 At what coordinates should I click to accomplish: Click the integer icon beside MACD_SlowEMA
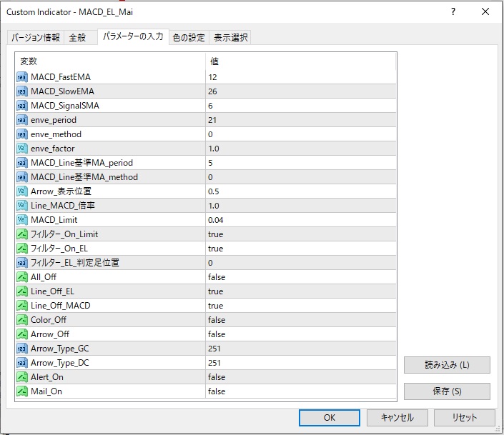(x=22, y=91)
